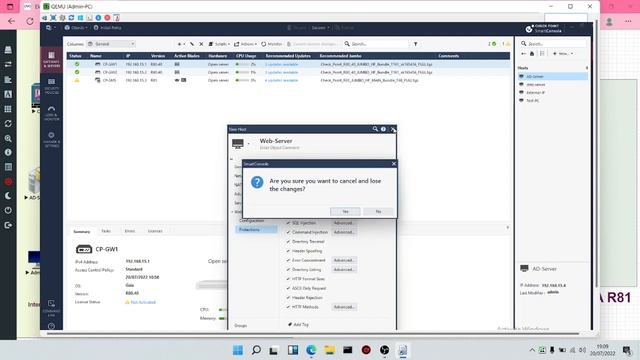
Task: Switch to Tasks tab in bottom pane
Action: 106,231
